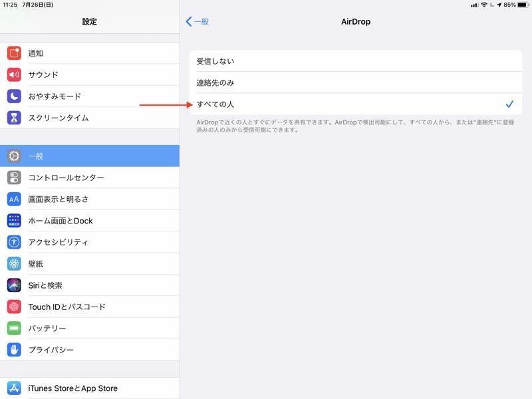
Task: Open プライバシー settings row
Action: [90, 350]
